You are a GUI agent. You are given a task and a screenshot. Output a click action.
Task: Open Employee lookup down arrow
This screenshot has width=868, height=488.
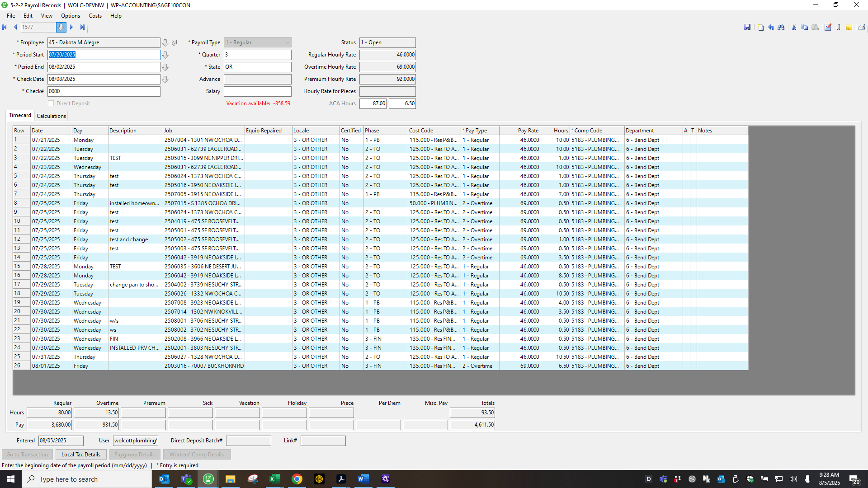pyautogui.click(x=165, y=43)
